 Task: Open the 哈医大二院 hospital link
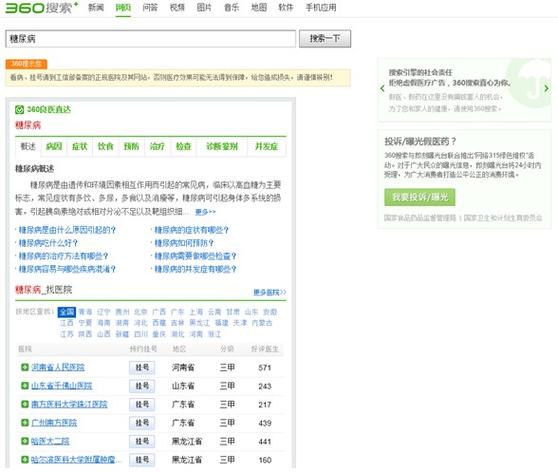50,441
